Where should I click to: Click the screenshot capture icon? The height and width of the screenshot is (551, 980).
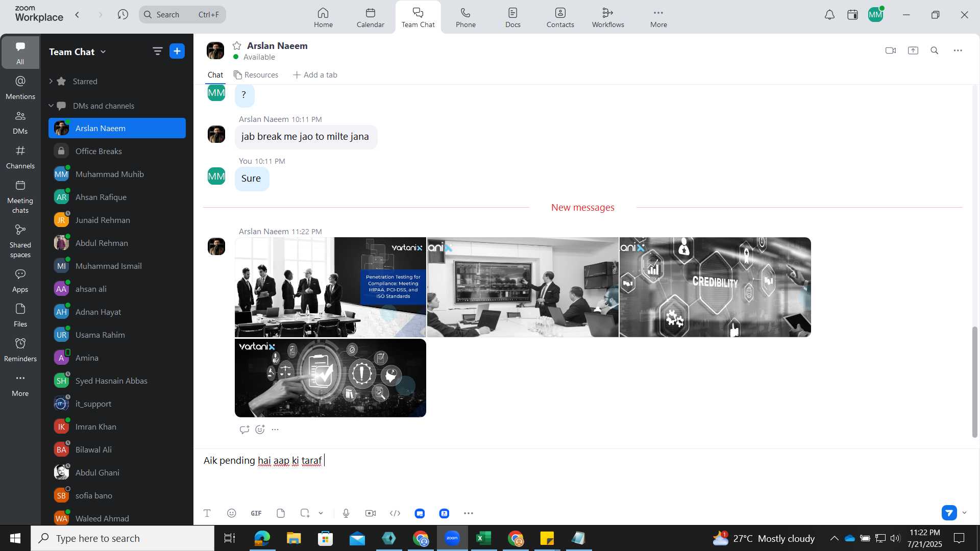click(305, 513)
